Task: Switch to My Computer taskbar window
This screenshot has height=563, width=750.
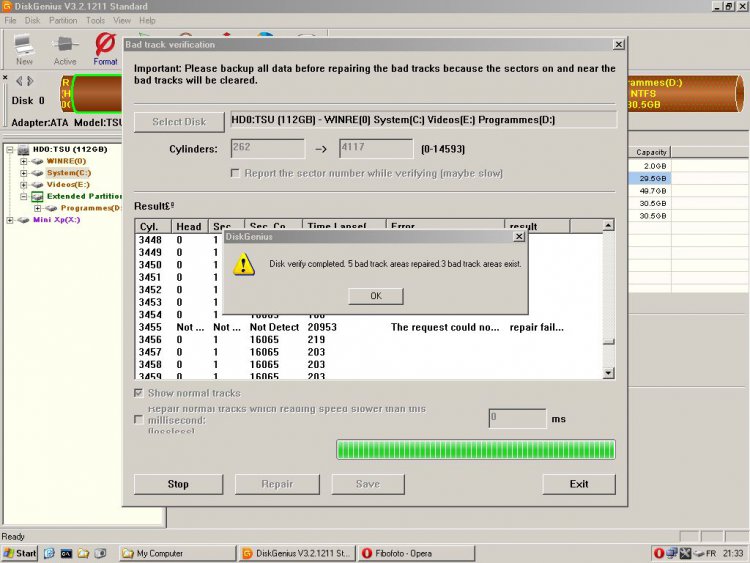Action: 177,553
